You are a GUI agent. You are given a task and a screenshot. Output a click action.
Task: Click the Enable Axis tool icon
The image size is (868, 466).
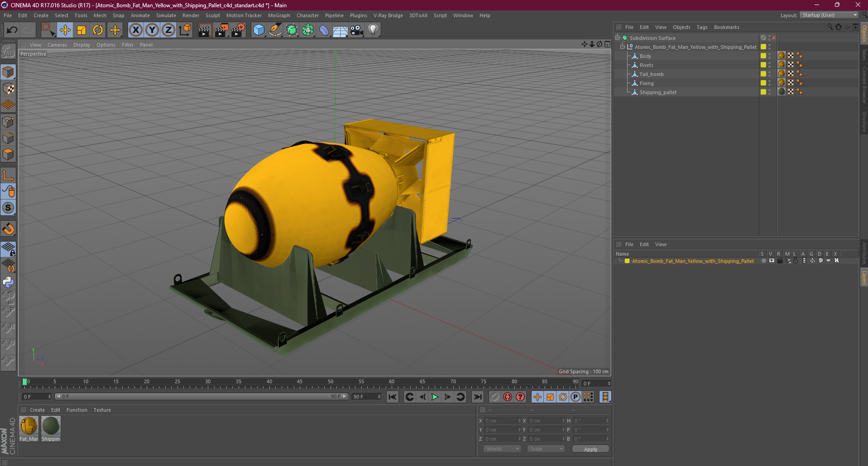point(8,175)
